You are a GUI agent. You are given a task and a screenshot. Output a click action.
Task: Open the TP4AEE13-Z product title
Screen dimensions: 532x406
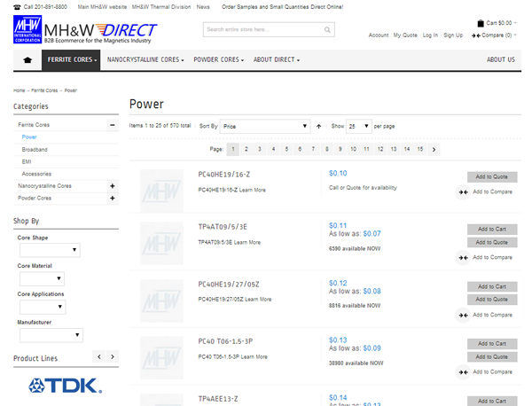(x=218, y=399)
